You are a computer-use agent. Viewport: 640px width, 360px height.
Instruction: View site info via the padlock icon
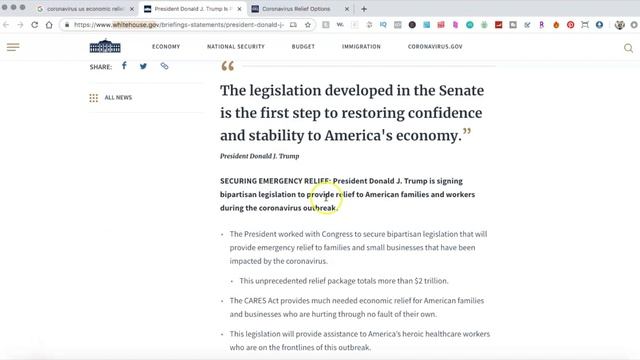(67, 25)
